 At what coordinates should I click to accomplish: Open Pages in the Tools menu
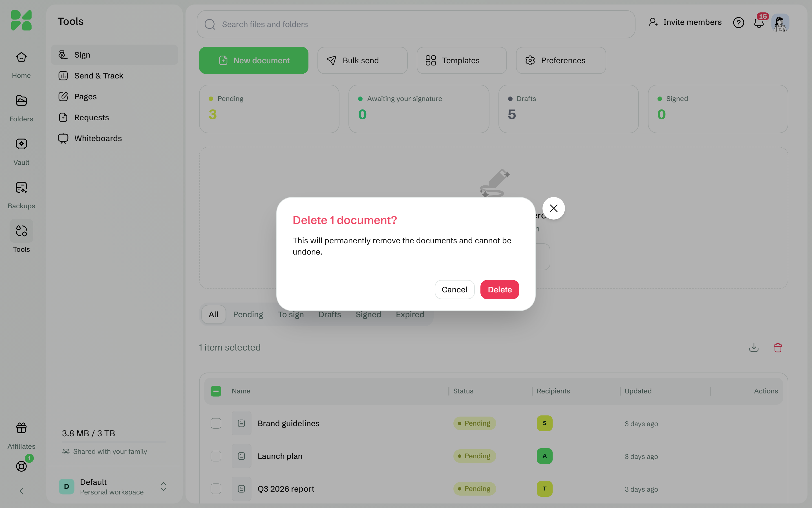[x=114, y=97]
